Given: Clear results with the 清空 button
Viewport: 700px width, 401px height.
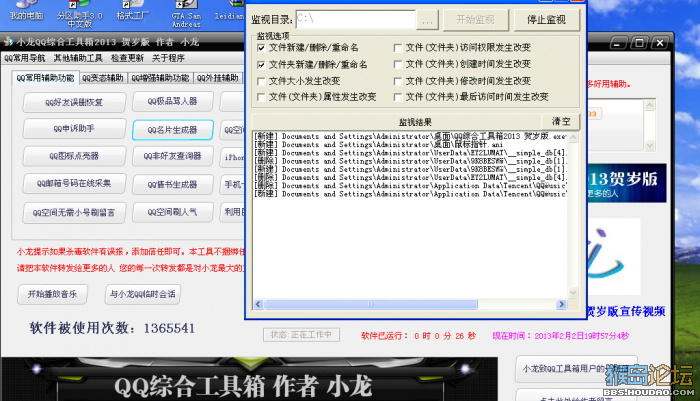Looking at the screenshot, I should 561,121.
